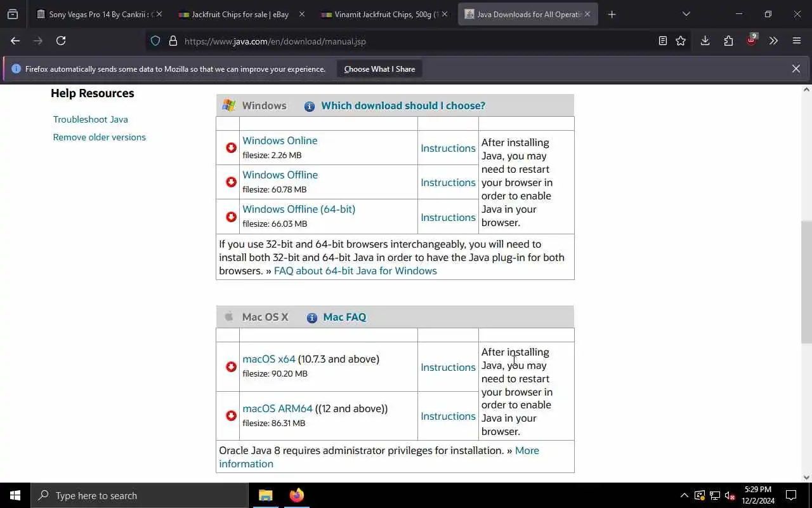This screenshot has width=812, height=508.
Task: Open Which download should I choose link
Action: pos(403,106)
